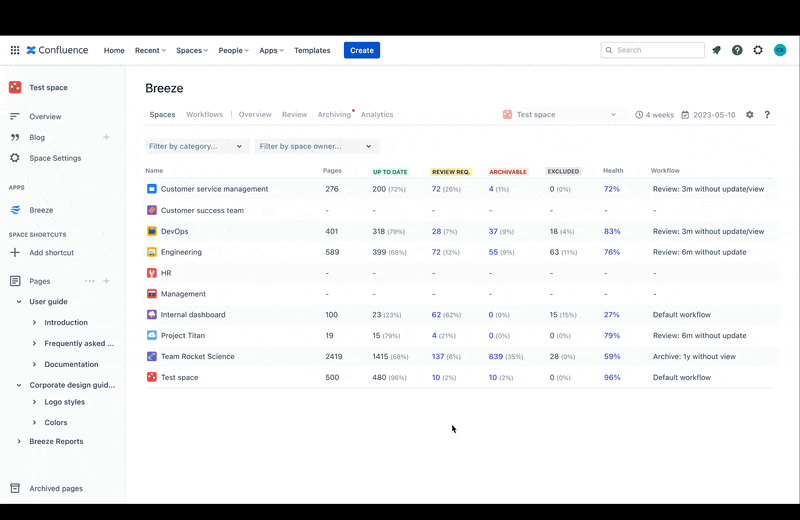The width and height of the screenshot is (800, 520).
Task: Click the Customer service management space icon
Action: click(x=152, y=189)
